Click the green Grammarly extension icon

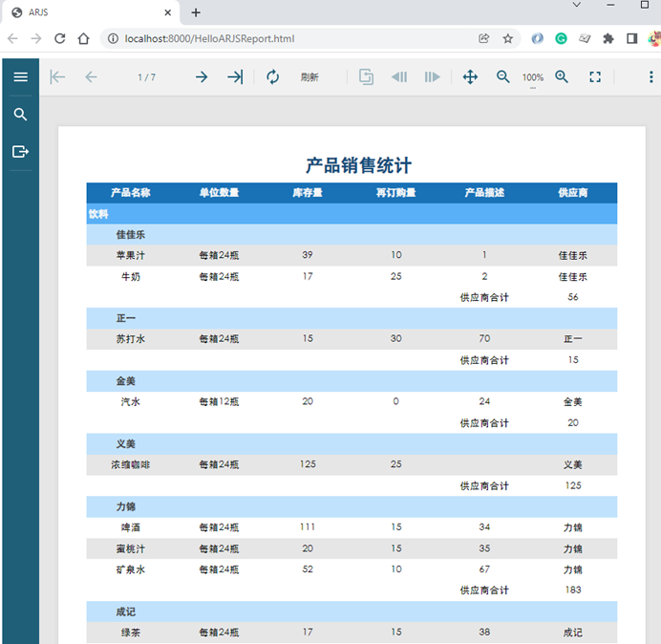(x=561, y=39)
